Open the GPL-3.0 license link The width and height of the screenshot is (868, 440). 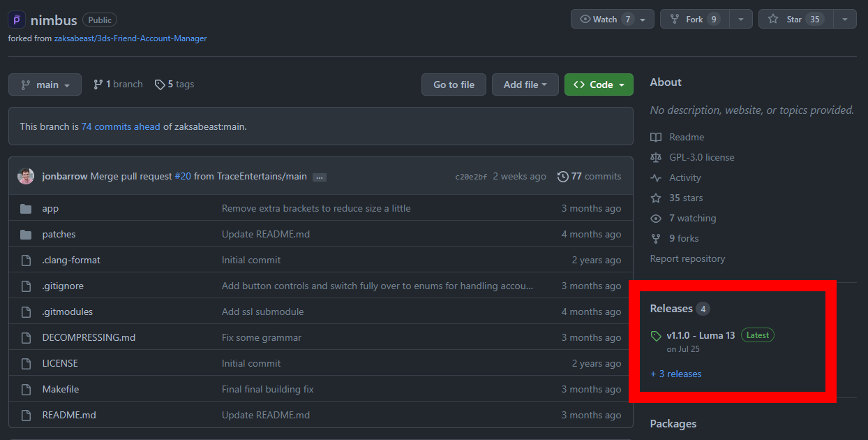[702, 157]
